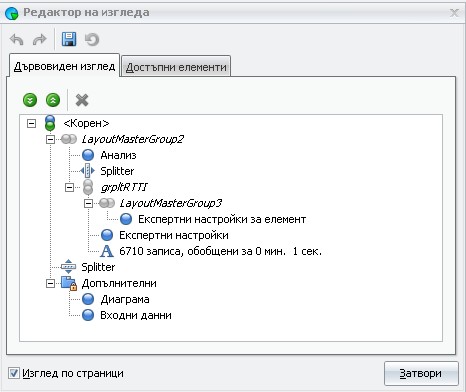Screen dimensions: 466x392
Task: Select the Входни данни tree item
Action: click(x=136, y=315)
